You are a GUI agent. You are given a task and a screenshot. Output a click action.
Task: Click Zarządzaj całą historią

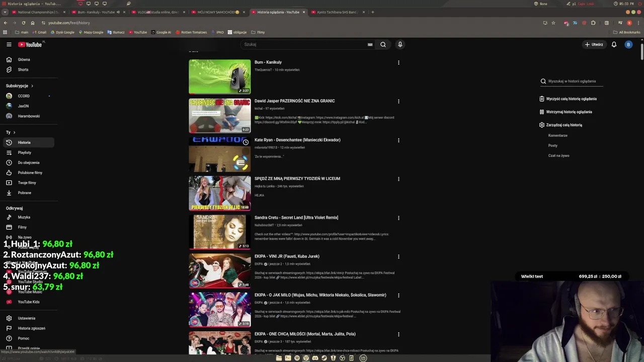click(x=560, y=125)
